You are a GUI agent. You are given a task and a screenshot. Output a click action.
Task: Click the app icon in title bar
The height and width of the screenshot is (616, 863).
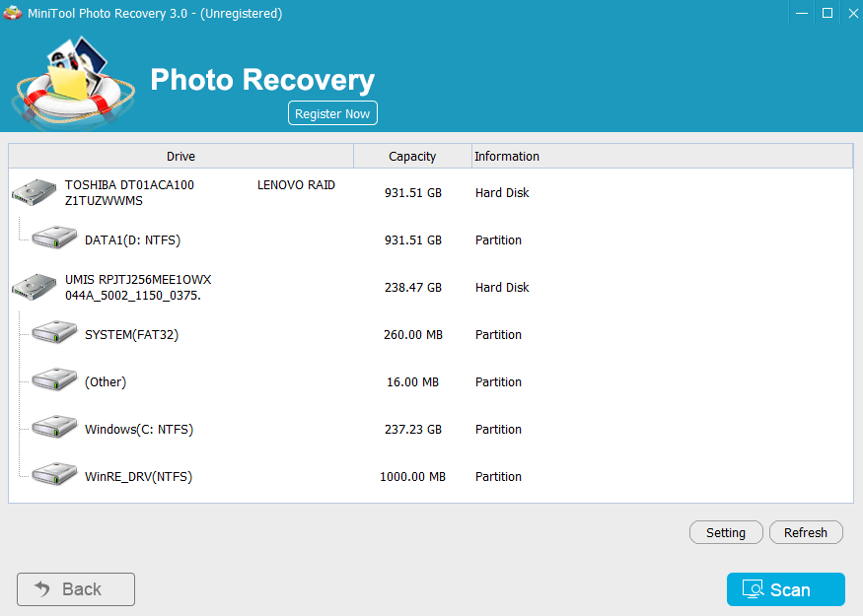coord(12,13)
